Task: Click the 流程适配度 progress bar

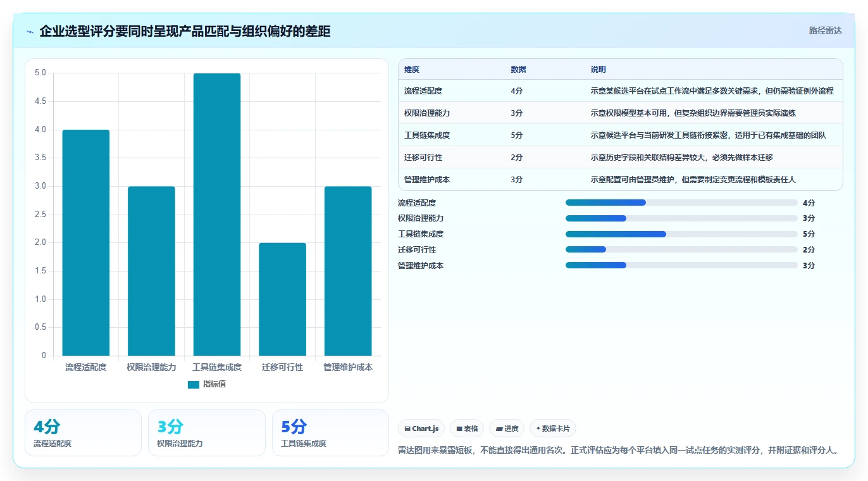Action: pyautogui.click(x=681, y=203)
